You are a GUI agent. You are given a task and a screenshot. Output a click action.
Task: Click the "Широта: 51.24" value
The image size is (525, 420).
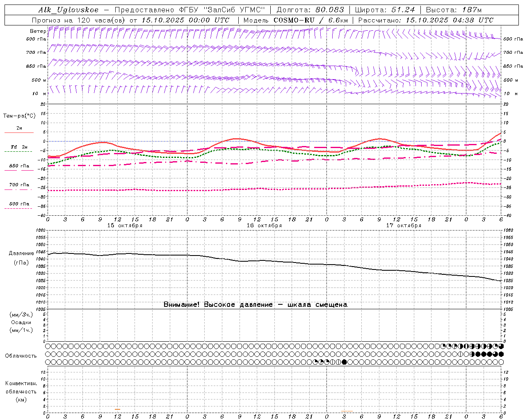coord(385,10)
